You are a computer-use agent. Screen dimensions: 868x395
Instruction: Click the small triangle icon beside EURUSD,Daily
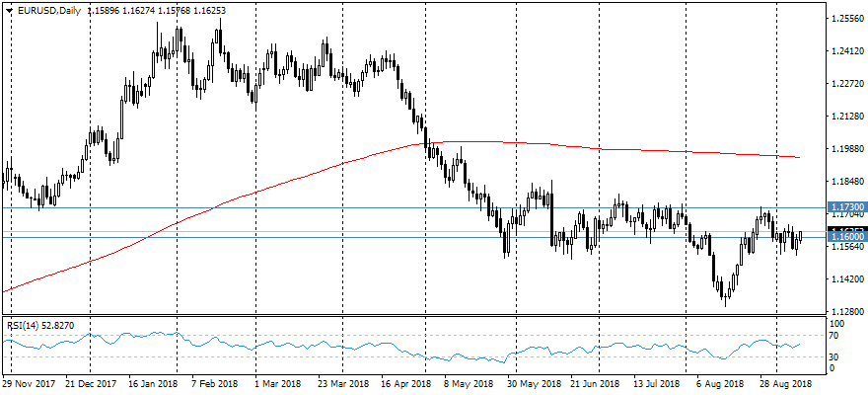point(8,10)
